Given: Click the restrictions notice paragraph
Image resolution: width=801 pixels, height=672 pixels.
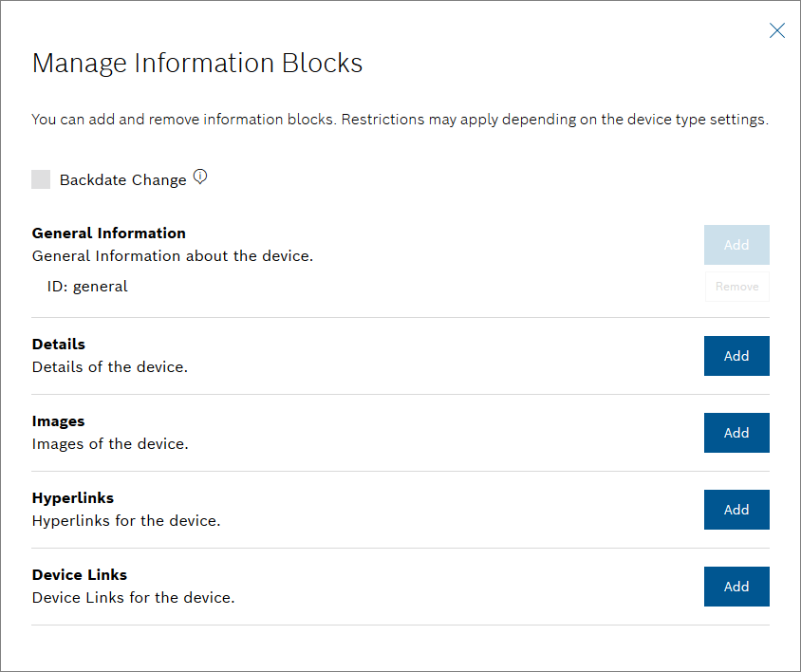Looking at the screenshot, I should point(400,121).
